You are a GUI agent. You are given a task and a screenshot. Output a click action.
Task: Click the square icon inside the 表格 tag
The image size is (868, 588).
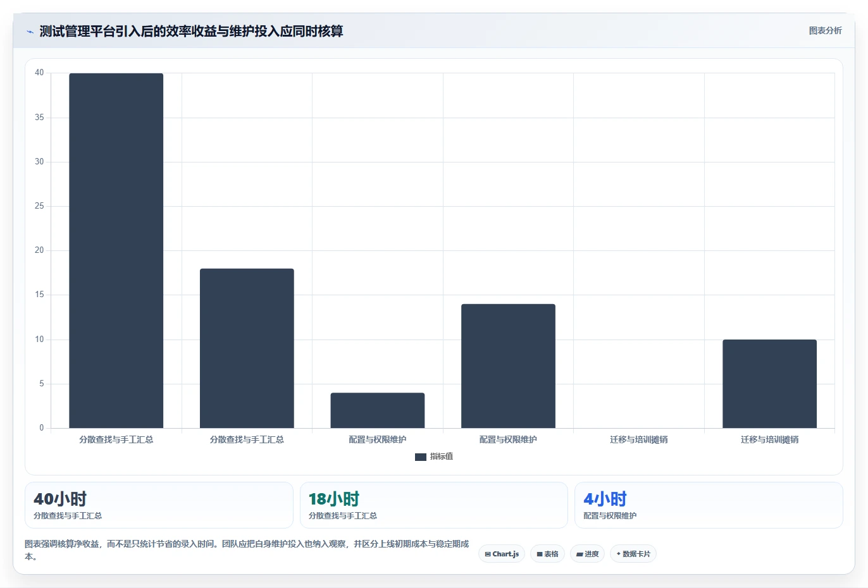540,554
